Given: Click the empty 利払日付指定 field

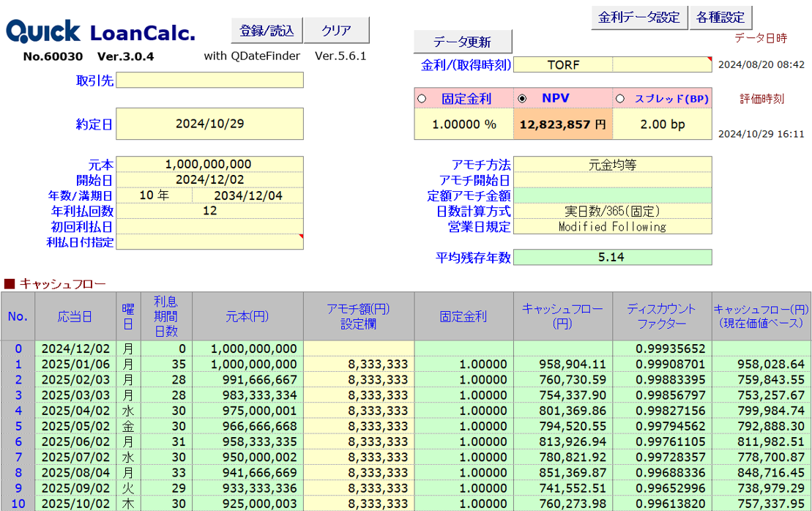Looking at the screenshot, I should coord(209,242).
